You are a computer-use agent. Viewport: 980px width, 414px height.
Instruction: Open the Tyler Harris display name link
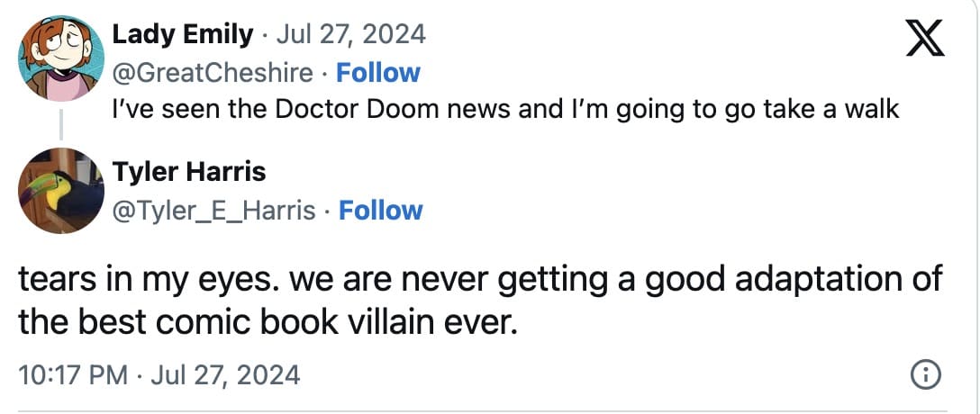click(x=189, y=171)
